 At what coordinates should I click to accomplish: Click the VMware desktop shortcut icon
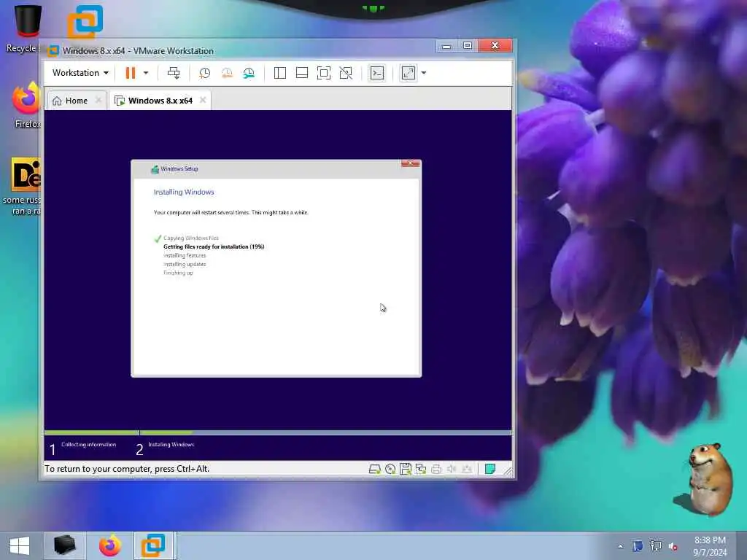point(85,21)
